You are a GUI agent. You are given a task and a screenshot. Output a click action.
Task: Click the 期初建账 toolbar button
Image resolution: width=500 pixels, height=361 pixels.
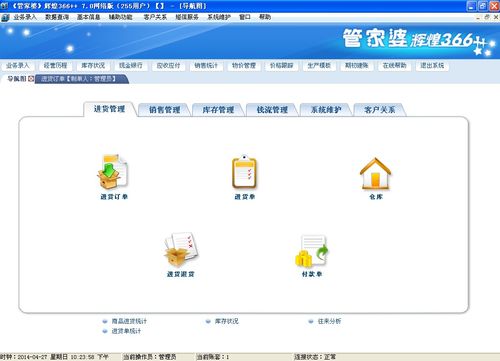click(357, 66)
